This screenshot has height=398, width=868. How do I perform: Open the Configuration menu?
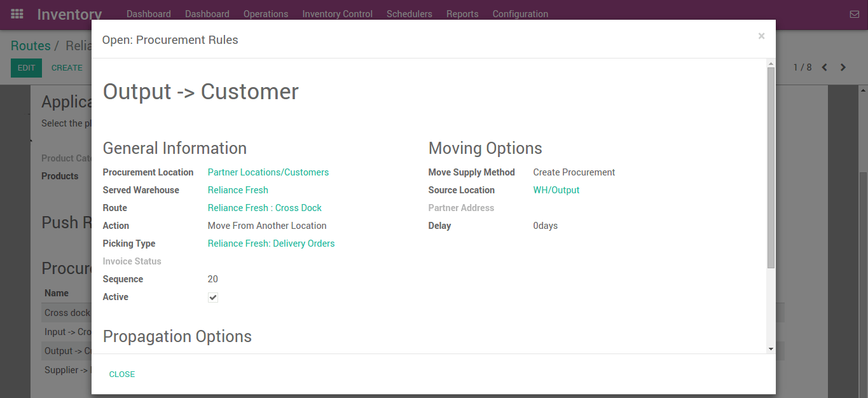point(520,13)
